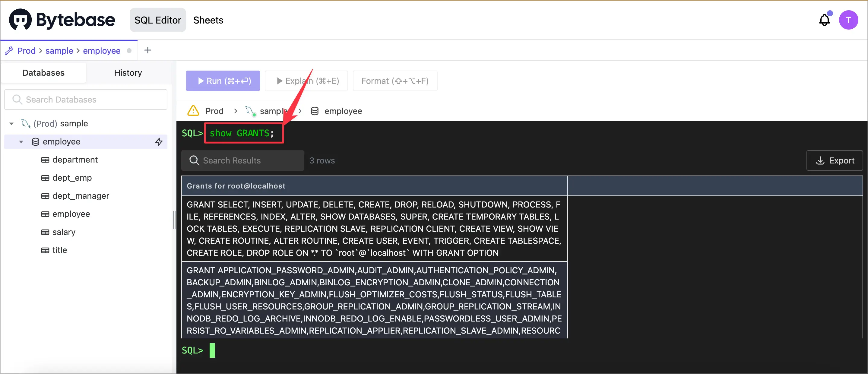Image resolution: width=868 pixels, height=374 pixels.
Task: Click the magnifier icon in Search Results
Action: coord(195,160)
